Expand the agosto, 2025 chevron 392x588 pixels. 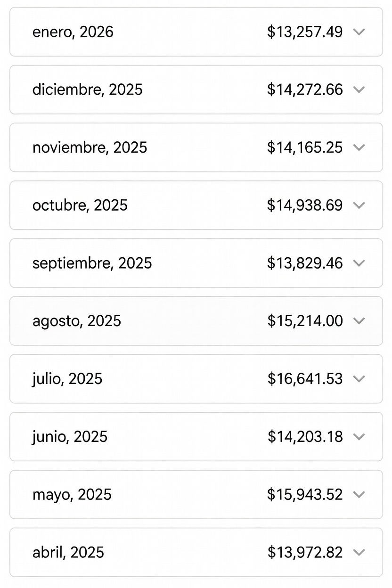click(359, 321)
